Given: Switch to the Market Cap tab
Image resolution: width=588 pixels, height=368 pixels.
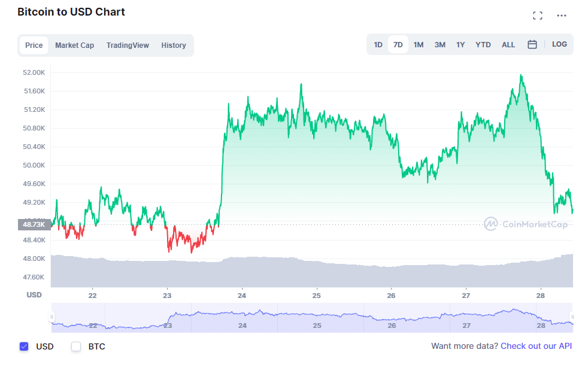Looking at the screenshot, I should [74, 45].
